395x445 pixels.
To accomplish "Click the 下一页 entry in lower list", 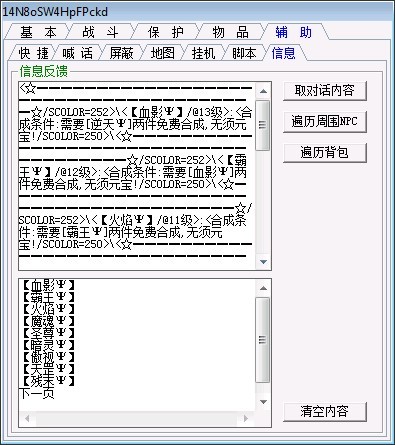I will click(36, 393).
